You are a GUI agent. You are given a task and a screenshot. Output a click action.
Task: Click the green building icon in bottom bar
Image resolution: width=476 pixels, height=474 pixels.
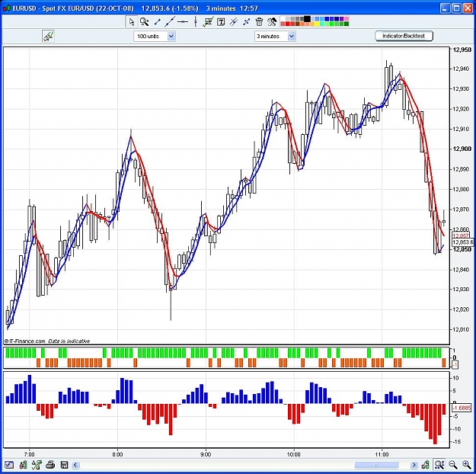pyautogui.click(x=23, y=465)
